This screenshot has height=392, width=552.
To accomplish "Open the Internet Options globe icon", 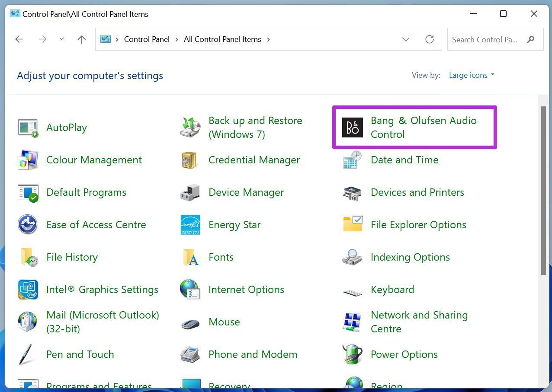I will 190,290.
